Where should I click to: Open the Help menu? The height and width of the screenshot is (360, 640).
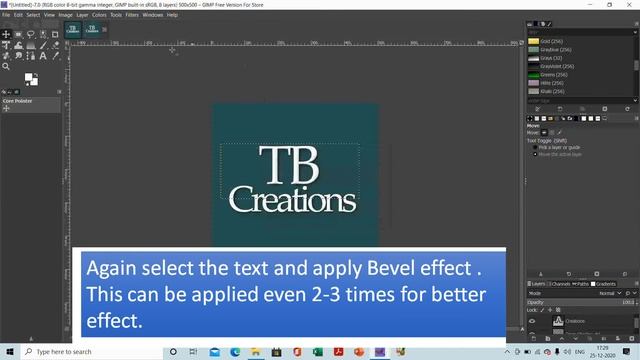pyautogui.click(x=172, y=15)
